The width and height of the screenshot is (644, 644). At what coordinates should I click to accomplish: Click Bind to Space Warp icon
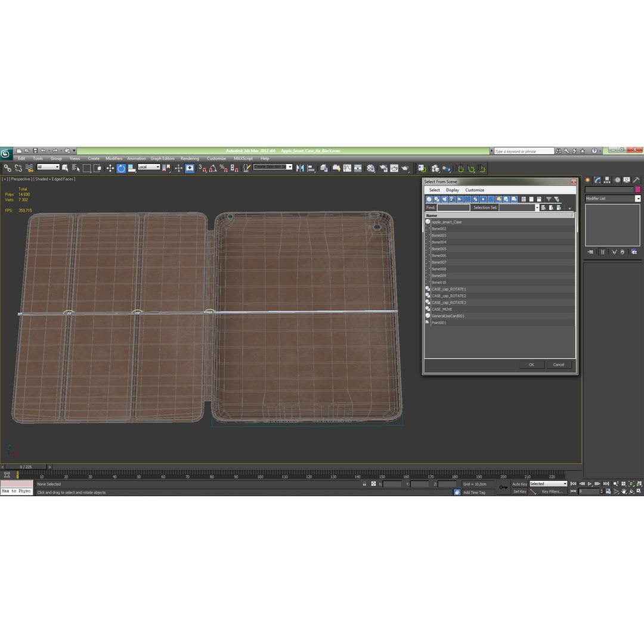29,168
